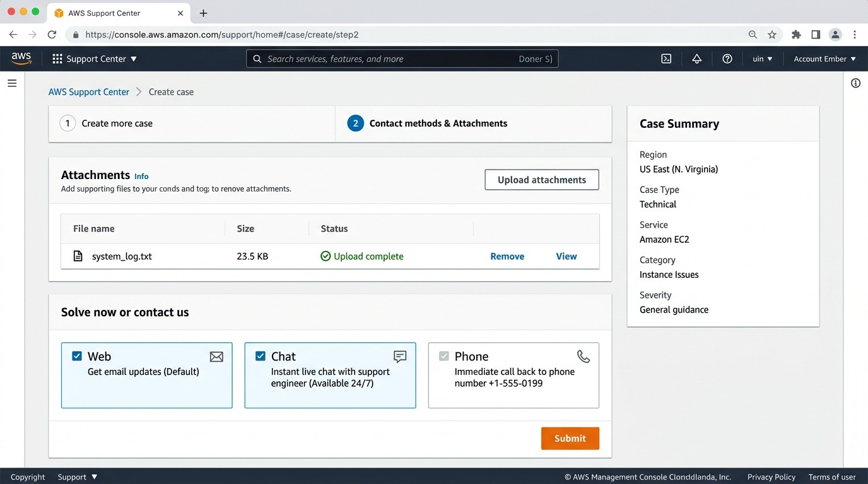The width and height of the screenshot is (868, 484).
Task: Open the uin region dropdown
Action: pyautogui.click(x=762, y=59)
